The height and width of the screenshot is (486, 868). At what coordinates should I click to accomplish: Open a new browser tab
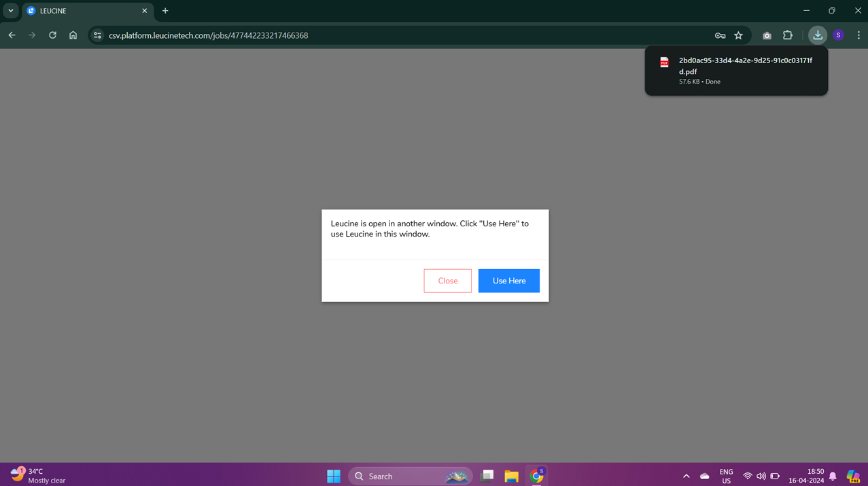coord(165,11)
